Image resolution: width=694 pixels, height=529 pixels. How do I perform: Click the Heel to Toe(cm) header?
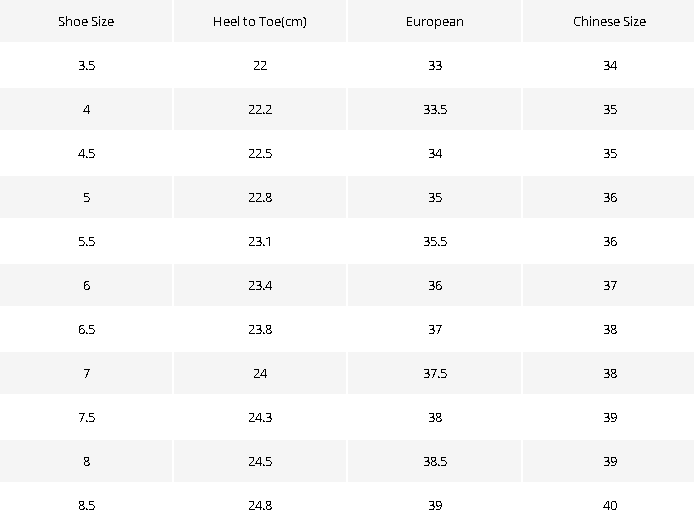260,21
